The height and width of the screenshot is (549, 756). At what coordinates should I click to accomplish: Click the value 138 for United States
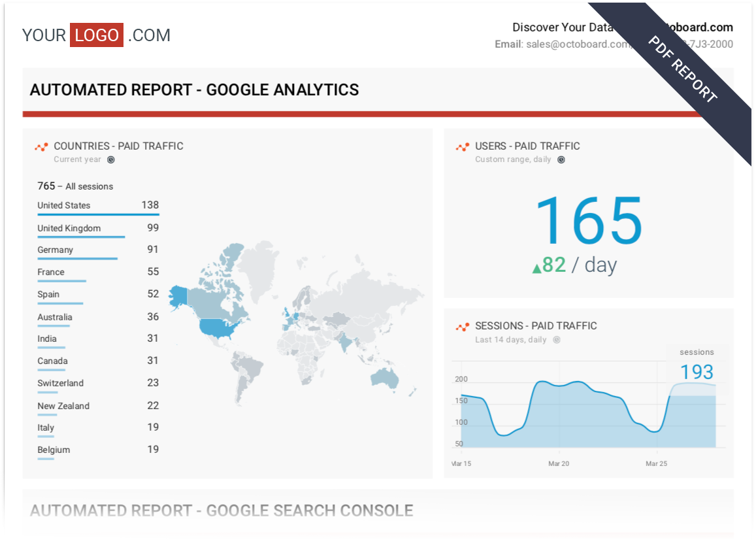point(150,205)
